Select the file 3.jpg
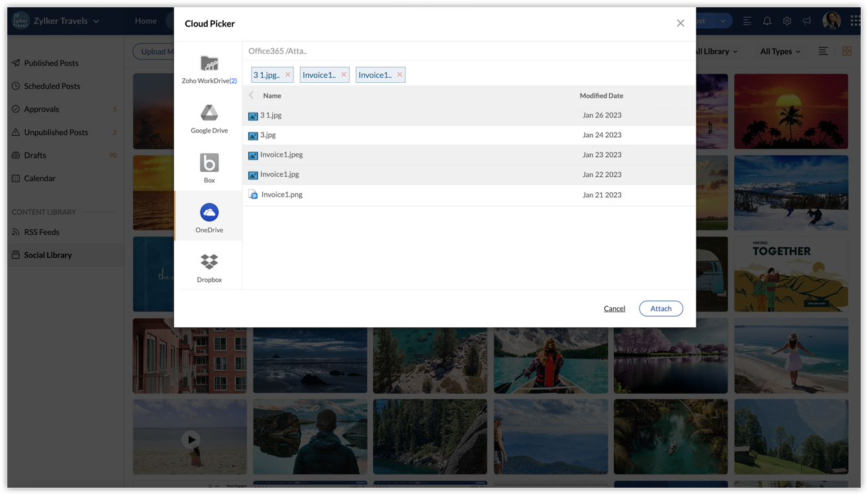The image size is (868, 495). [268, 135]
